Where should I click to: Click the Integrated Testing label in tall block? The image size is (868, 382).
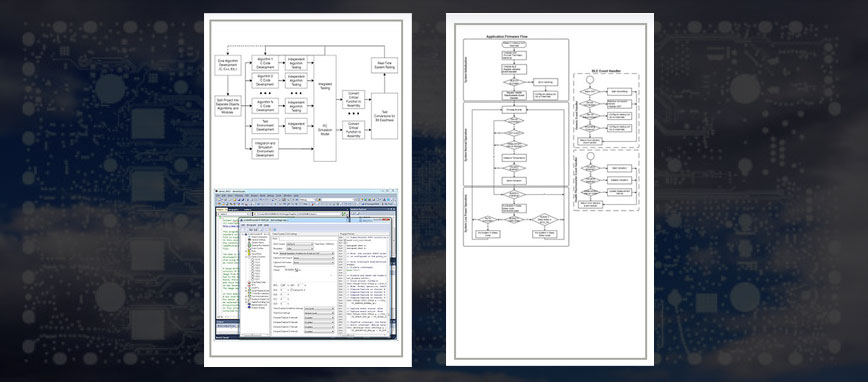[x=325, y=86]
